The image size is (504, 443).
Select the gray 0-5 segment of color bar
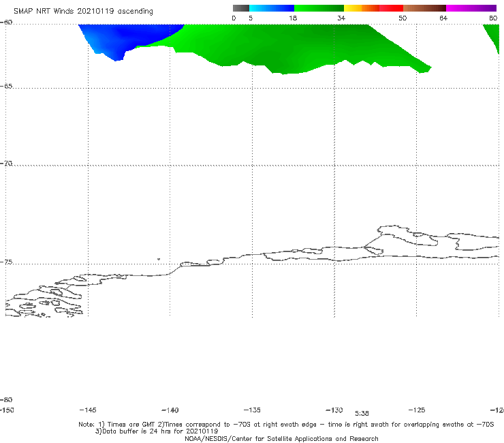(240, 8)
